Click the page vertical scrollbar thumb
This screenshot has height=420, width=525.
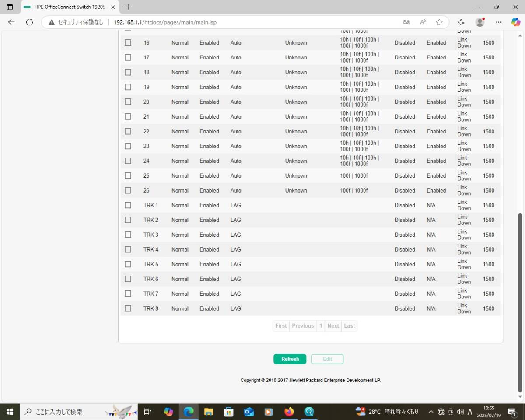pyautogui.click(x=520, y=302)
